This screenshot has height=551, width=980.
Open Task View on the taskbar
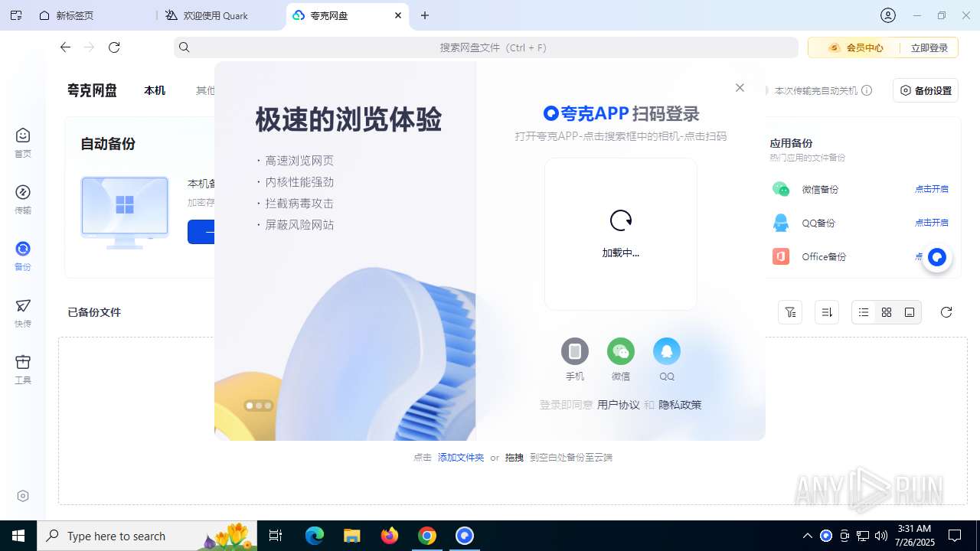pyautogui.click(x=276, y=536)
